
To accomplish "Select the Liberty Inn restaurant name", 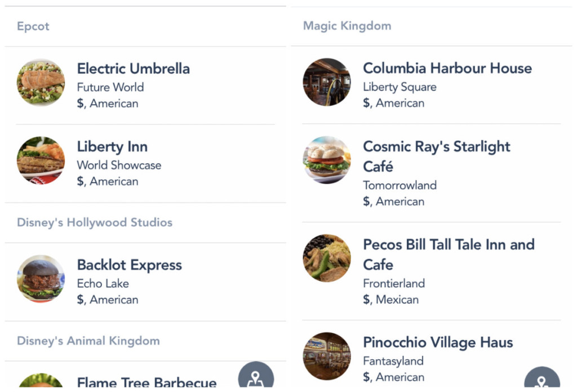I will (x=112, y=146).
